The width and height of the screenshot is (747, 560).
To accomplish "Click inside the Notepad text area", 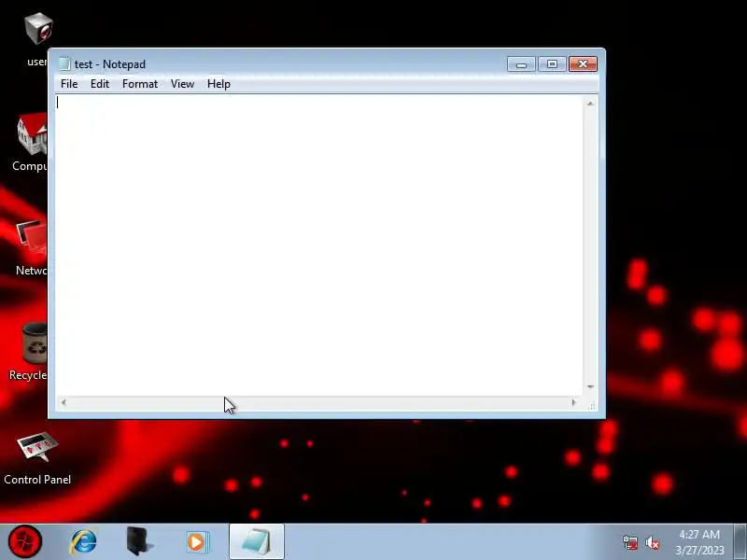I will (318, 245).
